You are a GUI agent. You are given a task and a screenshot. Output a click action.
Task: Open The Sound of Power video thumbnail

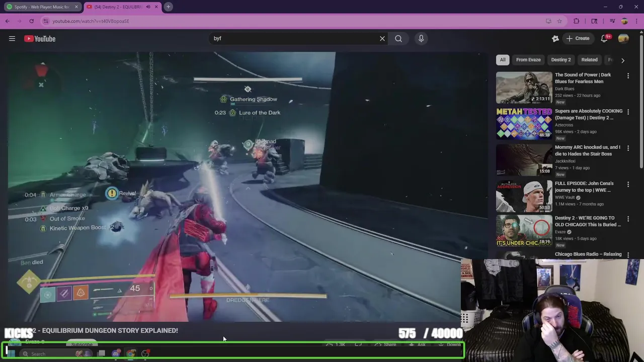click(x=524, y=87)
